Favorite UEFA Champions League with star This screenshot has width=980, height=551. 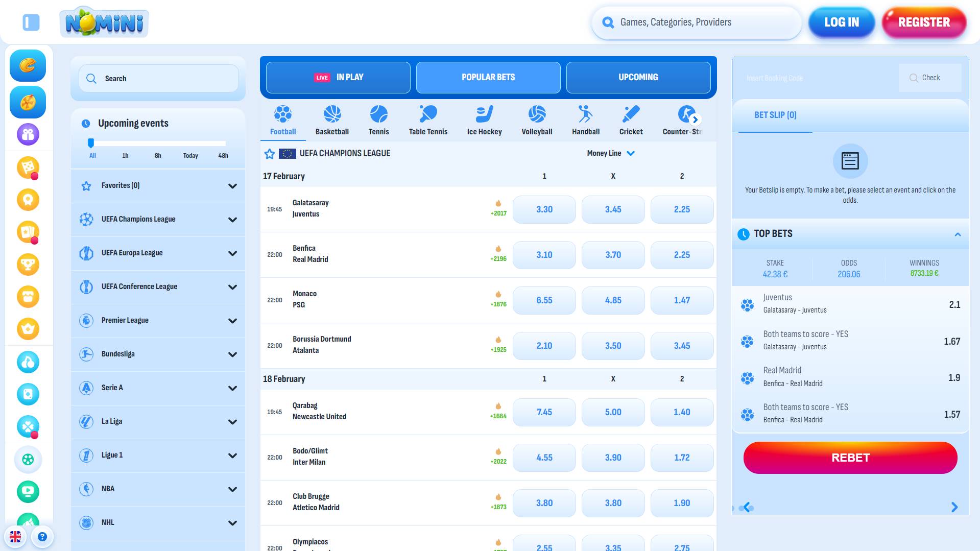270,154
